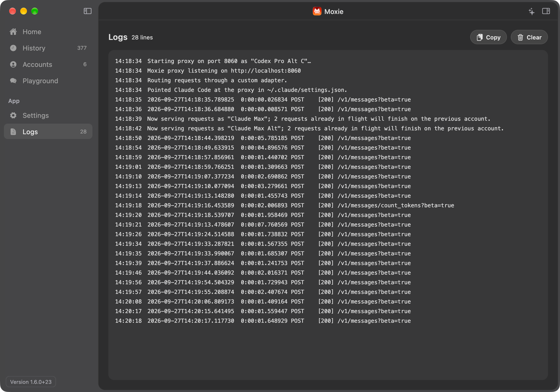The height and width of the screenshot is (392, 560).
Task: Click the log line at 14:18:54
Action: pos(263,148)
